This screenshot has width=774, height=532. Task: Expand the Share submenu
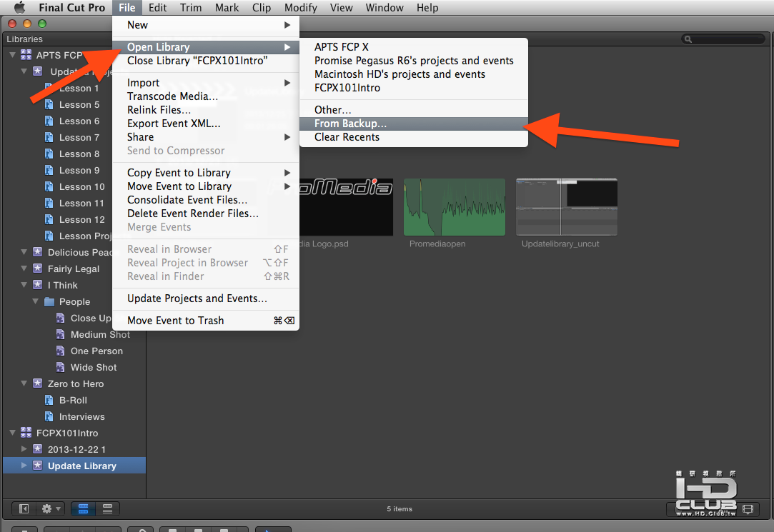click(205, 137)
